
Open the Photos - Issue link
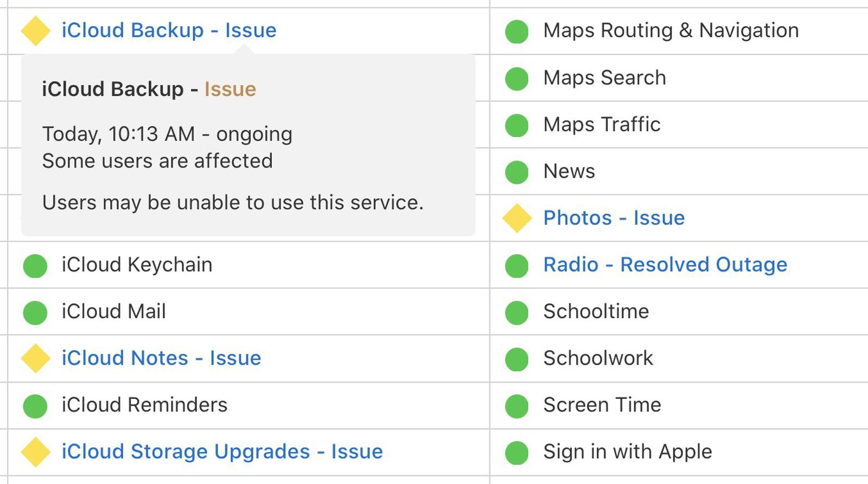(x=614, y=218)
